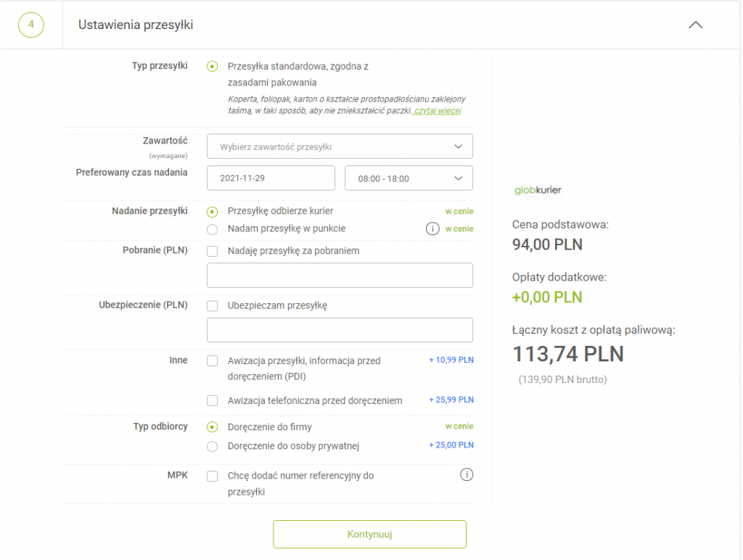This screenshot has width=743, height=560.
Task: Select Przesyłka standardowa radio button
Action: click(x=212, y=67)
